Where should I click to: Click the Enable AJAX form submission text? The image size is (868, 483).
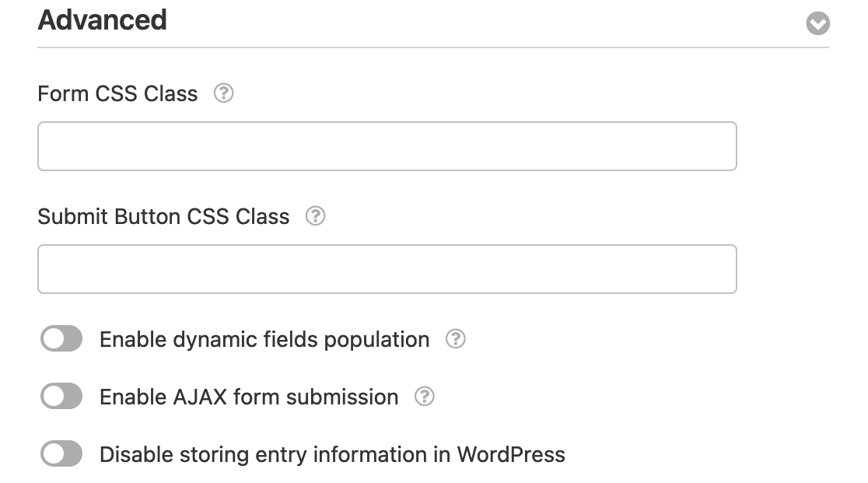pos(249,397)
